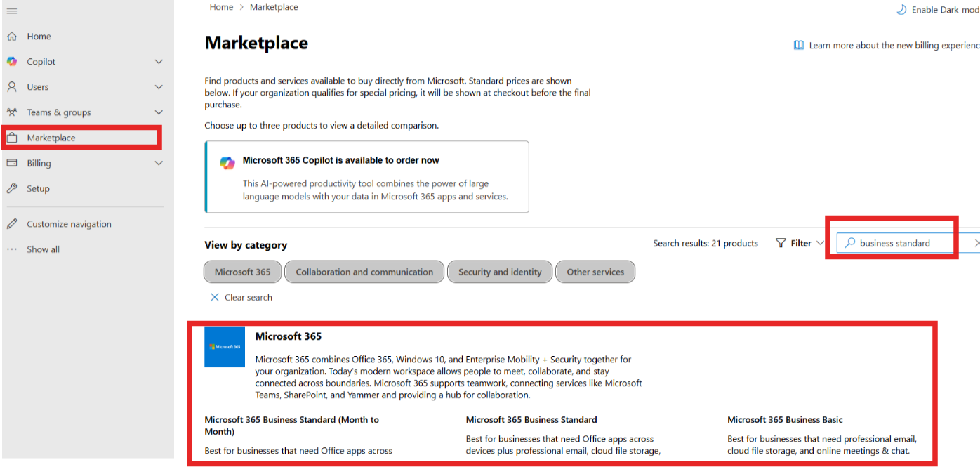The width and height of the screenshot is (980, 467).
Task: Click the Home house icon
Action: click(12, 37)
